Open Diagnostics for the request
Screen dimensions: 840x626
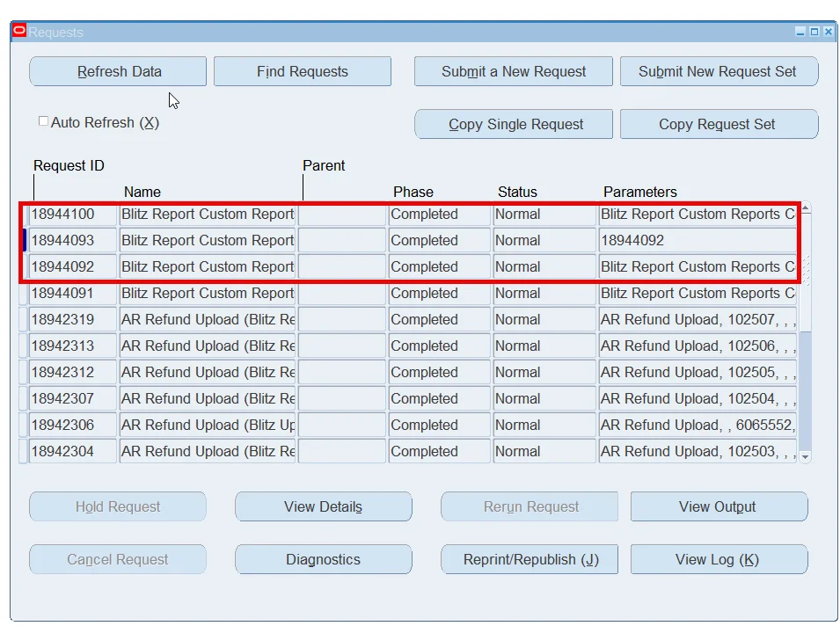pyautogui.click(x=324, y=559)
